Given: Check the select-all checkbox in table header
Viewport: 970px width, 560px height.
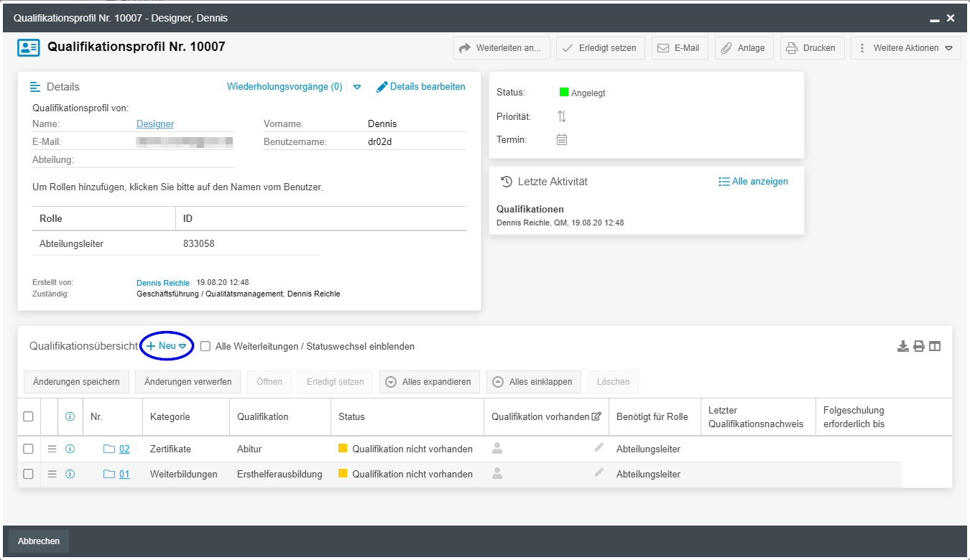Looking at the screenshot, I should point(28,416).
